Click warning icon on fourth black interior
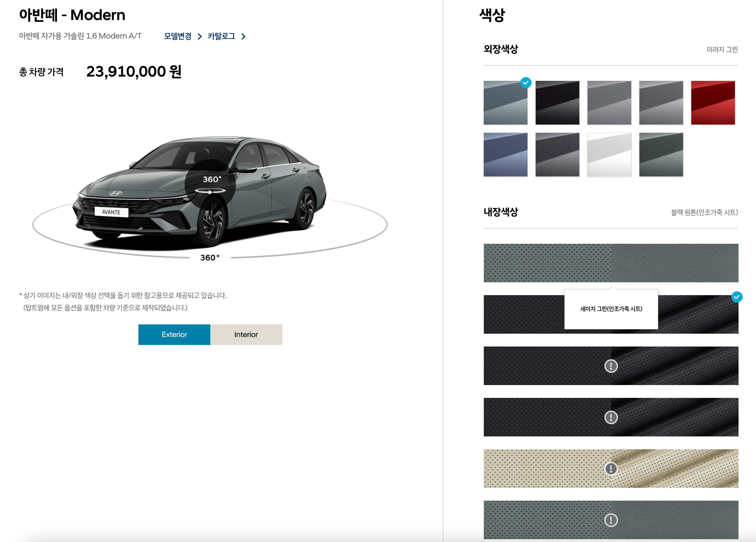756x542 pixels. [x=611, y=417]
